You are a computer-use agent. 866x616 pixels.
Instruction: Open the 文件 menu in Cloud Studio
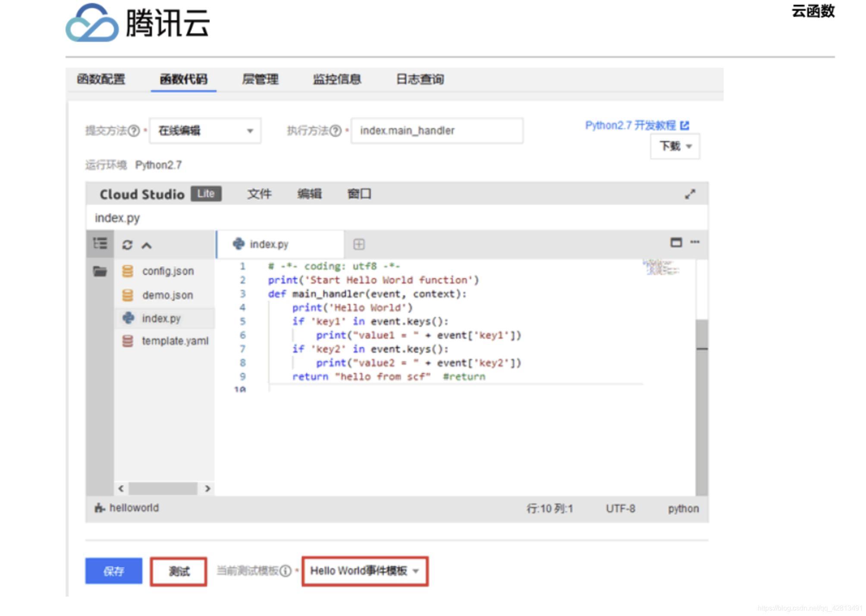259,194
